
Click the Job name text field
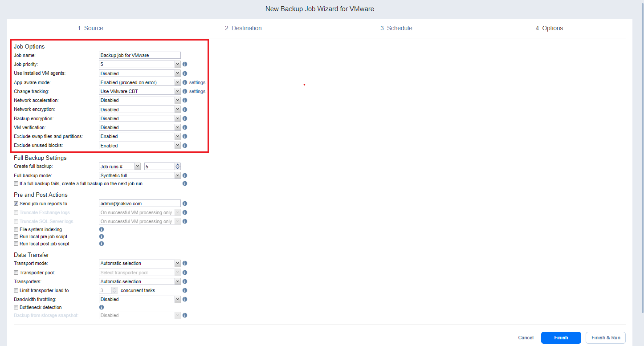click(139, 55)
